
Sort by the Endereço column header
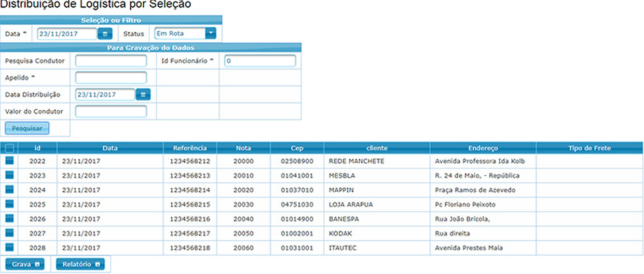[x=483, y=148]
